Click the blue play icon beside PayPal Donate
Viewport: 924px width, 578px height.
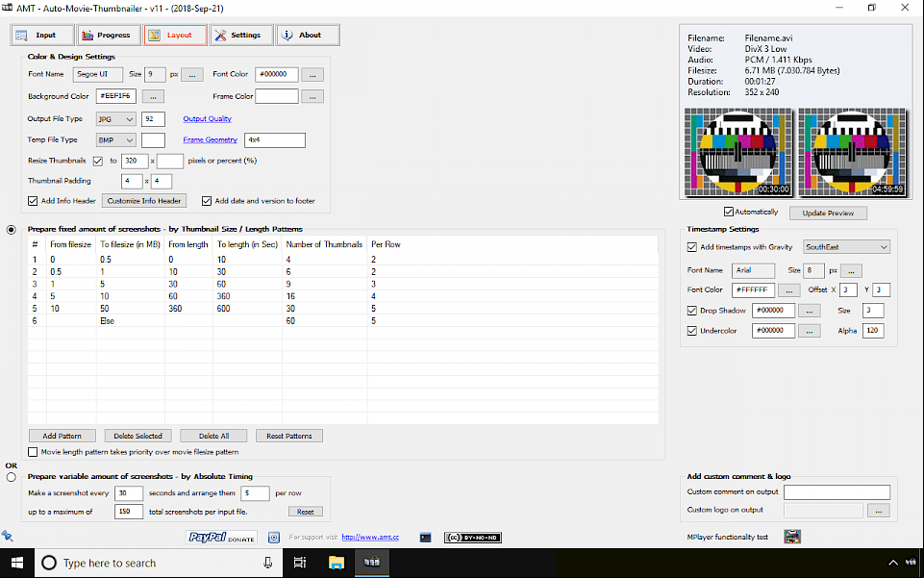(x=274, y=538)
